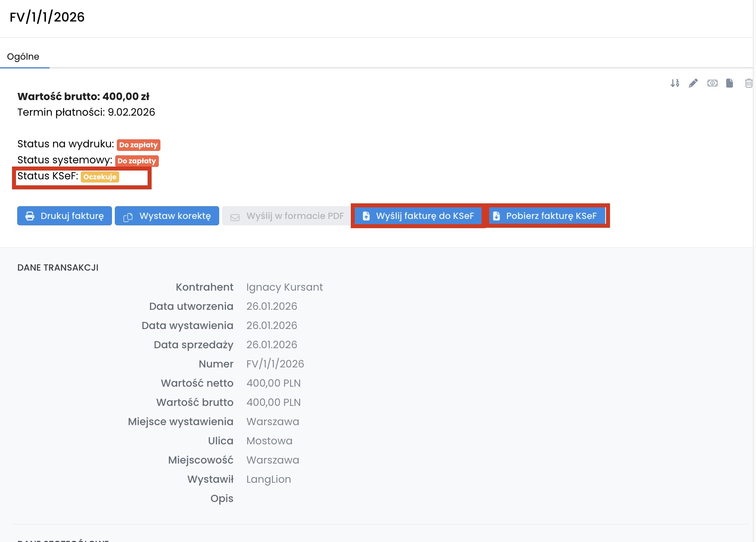Screen dimensions: 756x542
Task: Click the DANE TRANSAKCJI section header
Action: (x=58, y=267)
